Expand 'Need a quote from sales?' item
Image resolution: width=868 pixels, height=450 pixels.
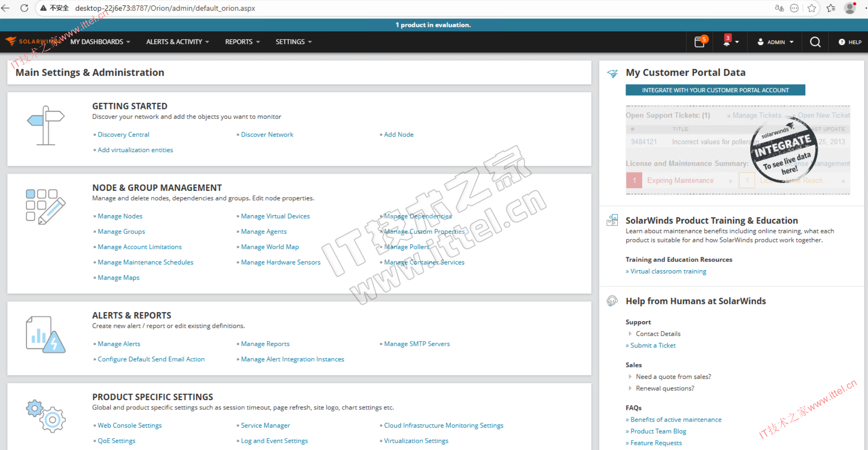tap(673, 377)
